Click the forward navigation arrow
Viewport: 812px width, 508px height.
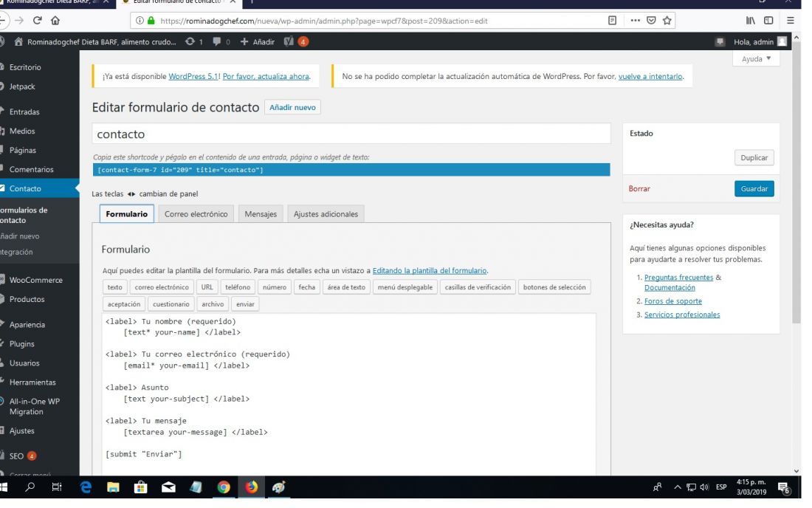click(19, 21)
